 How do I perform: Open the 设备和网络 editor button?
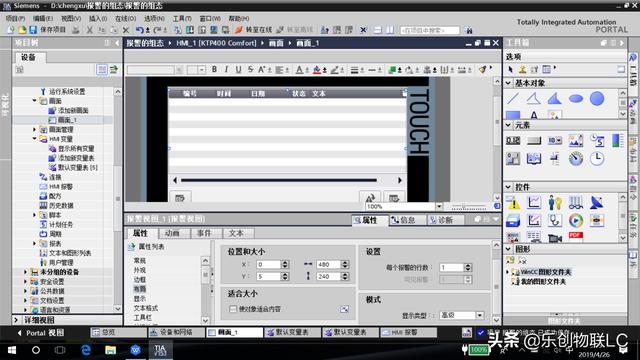(x=176, y=333)
